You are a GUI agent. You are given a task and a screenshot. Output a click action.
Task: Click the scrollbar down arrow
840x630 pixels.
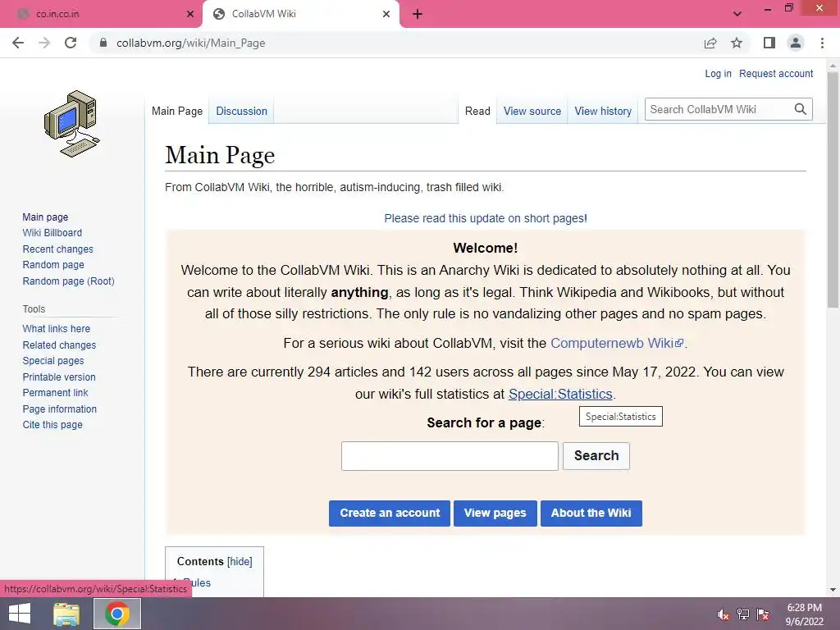click(833, 590)
